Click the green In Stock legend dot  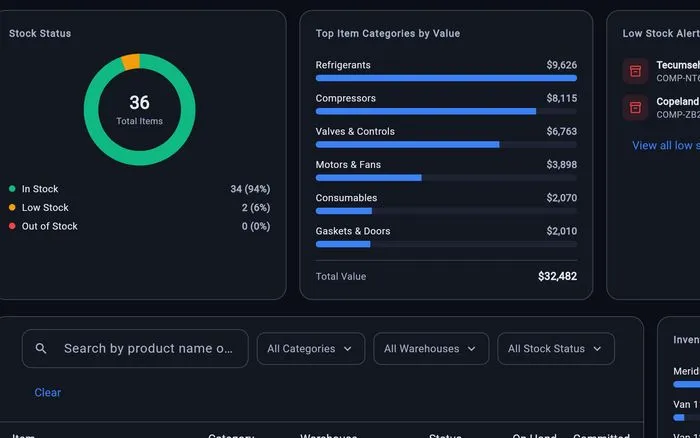point(12,189)
